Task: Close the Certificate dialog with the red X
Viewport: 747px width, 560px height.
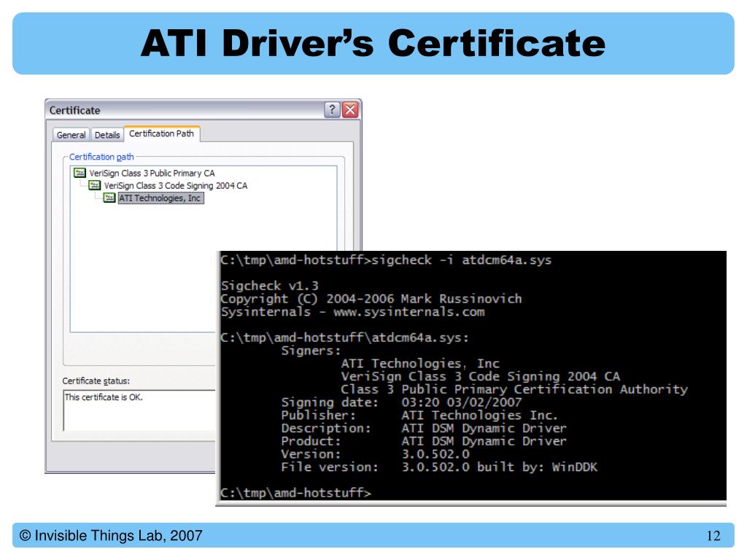Action: (350, 110)
